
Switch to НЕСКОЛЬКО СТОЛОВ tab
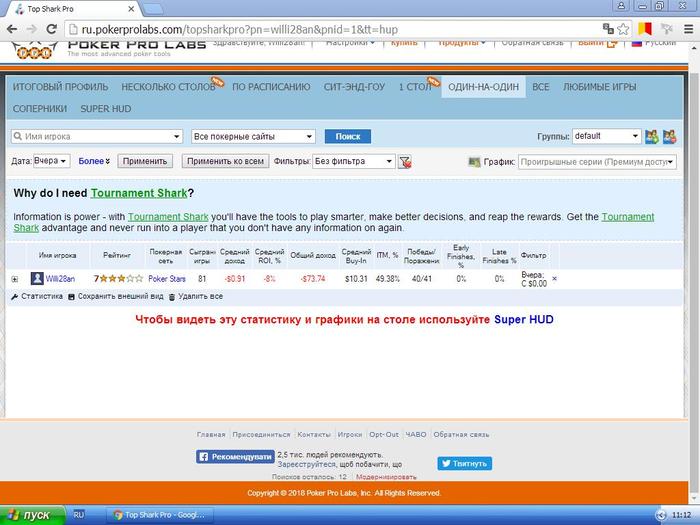click(169, 87)
